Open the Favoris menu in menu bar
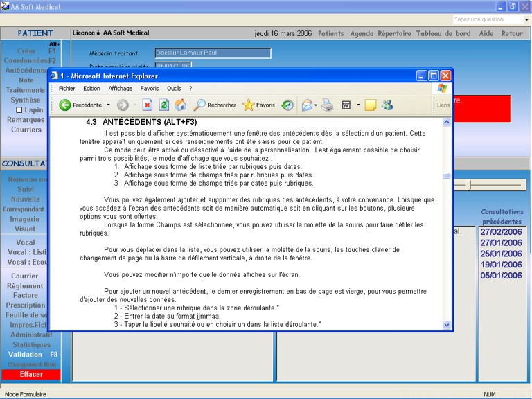 (150, 88)
